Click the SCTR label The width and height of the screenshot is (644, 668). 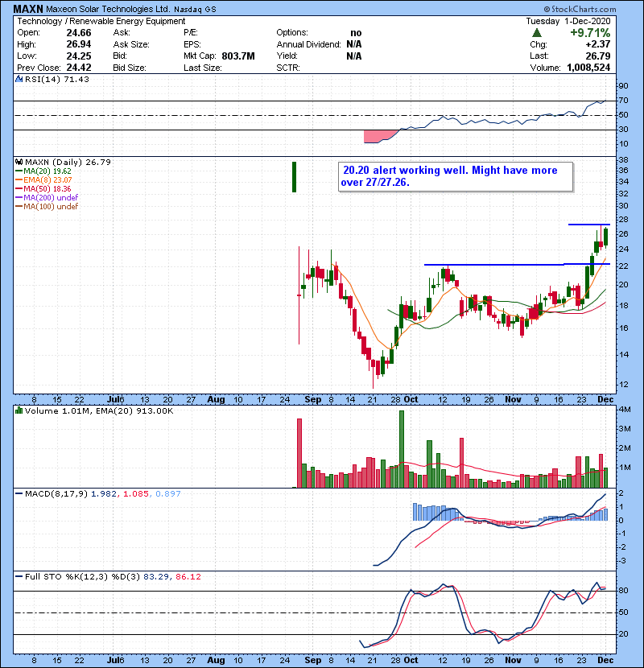point(288,68)
